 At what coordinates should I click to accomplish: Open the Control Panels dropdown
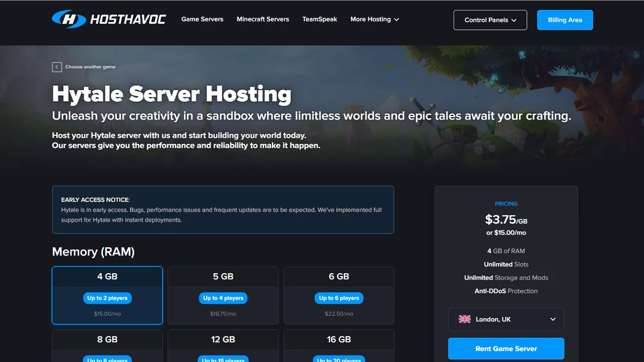(490, 20)
